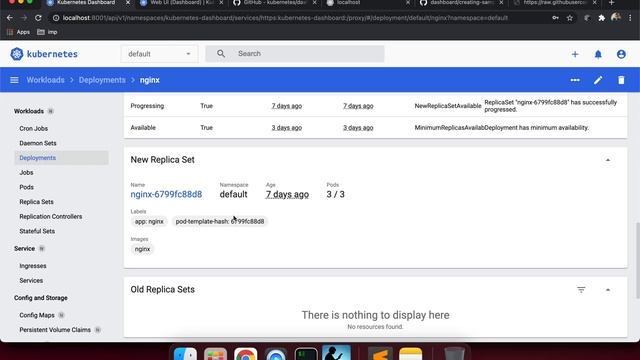640x360 pixels.
Task: Click the 'app: nginx' label chip
Action: pyautogui.click(x=149, y=222)
